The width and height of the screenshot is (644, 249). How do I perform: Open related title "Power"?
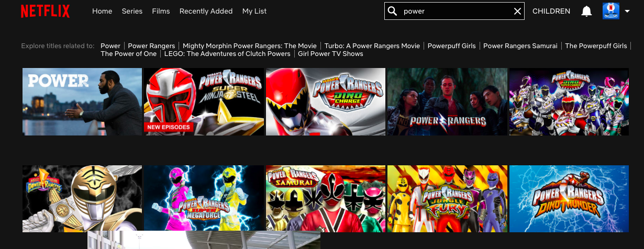pos(110,46)
